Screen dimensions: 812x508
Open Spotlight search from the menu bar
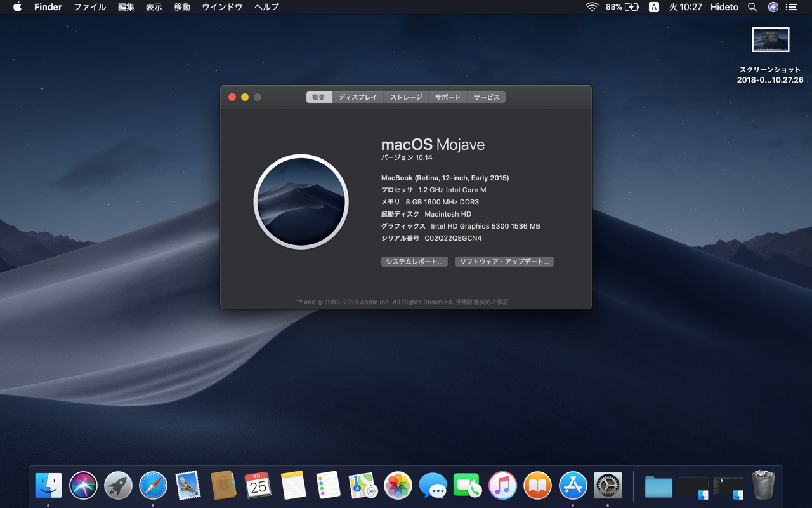pos(752,7)
